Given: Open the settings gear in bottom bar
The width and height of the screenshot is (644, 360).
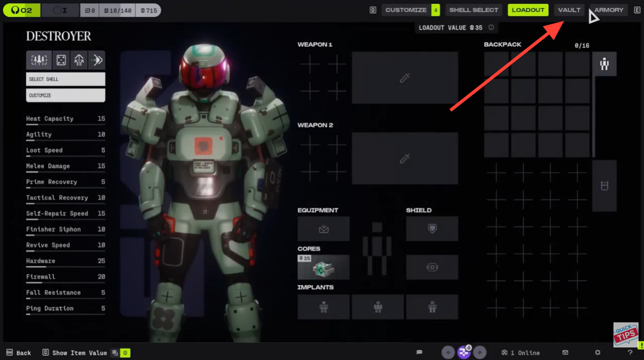Looking at the screenshot, I should (598, 353).
